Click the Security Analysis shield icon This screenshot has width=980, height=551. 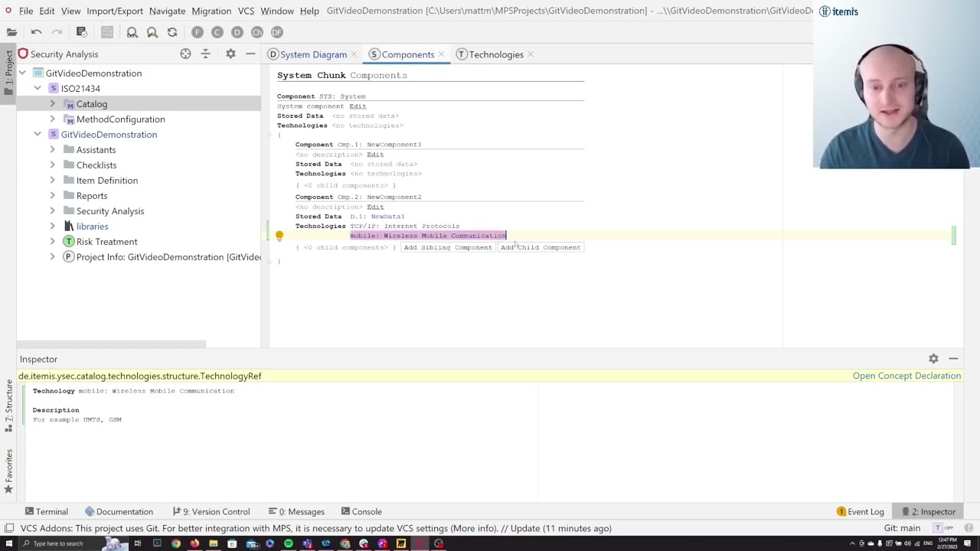[x=23, y=54]
